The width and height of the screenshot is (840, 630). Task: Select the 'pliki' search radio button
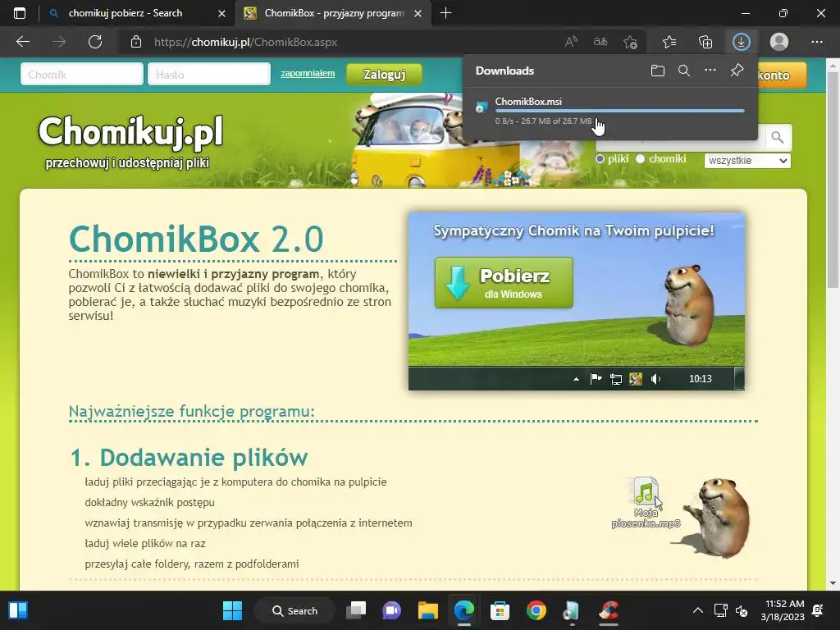pyautogui.click(x=600, y=159)
